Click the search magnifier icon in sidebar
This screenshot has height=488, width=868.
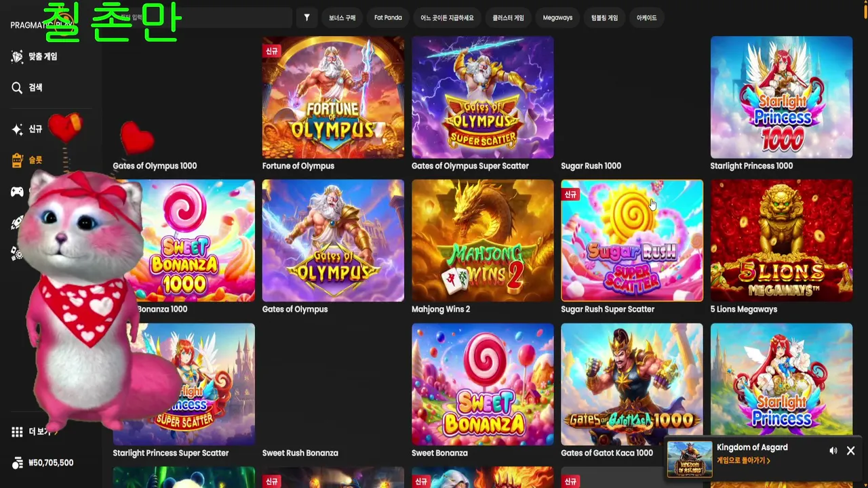coord(17,87)
